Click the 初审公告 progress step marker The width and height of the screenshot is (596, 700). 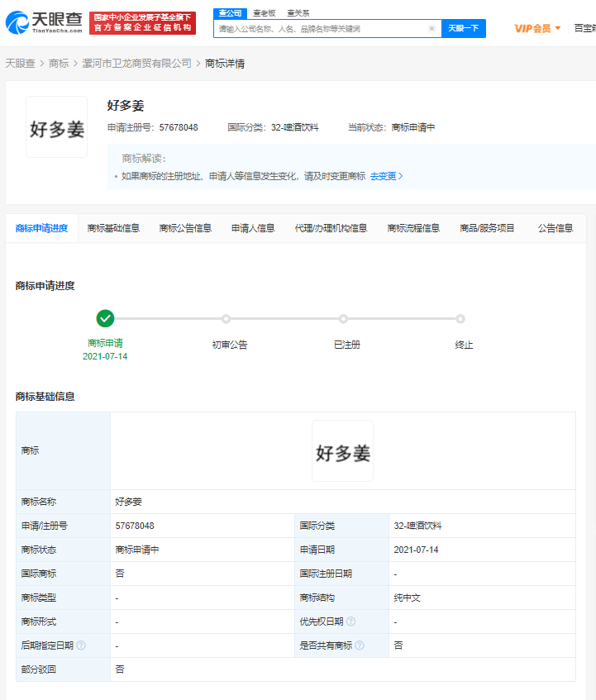tap(226, 319)
